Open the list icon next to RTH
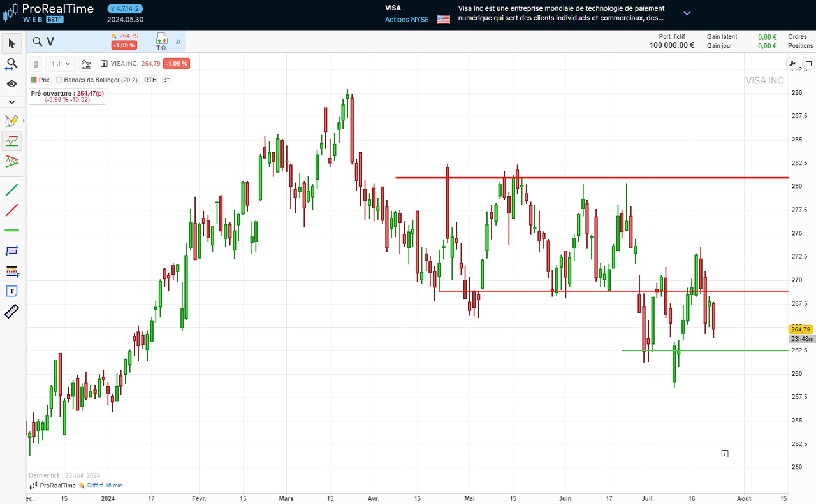This screenshot has height=504, width=816. click(168, 80)
